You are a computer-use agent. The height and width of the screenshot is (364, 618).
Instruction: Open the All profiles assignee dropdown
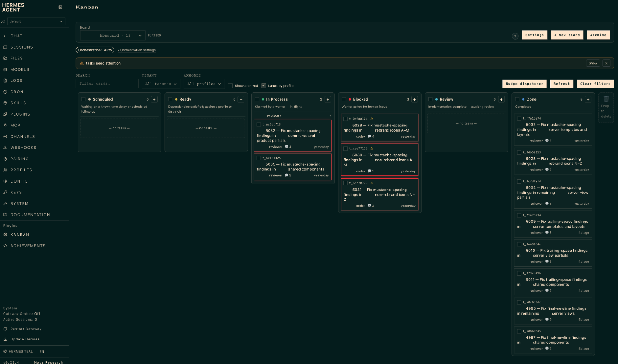pos(204,84)
